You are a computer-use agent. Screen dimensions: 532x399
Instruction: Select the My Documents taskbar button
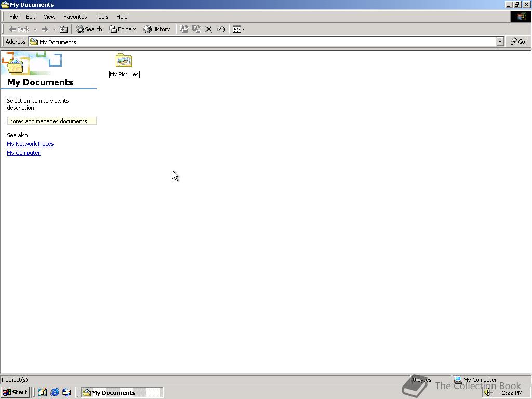click(122, 393)
